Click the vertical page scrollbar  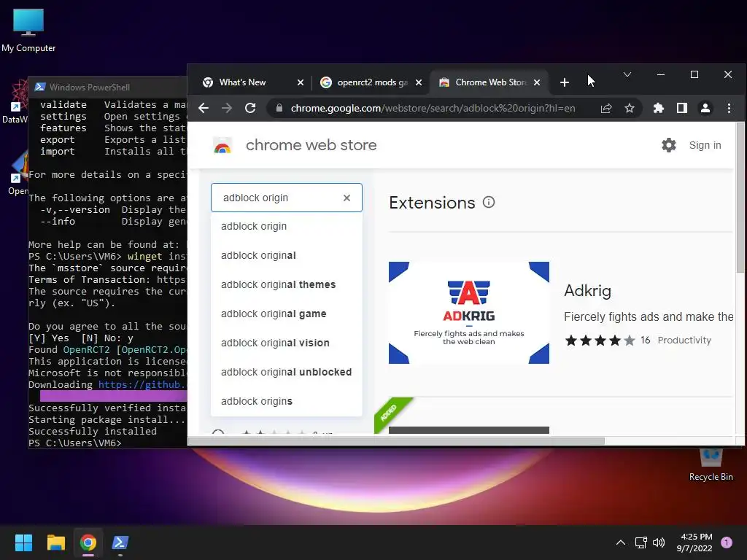click(x=740, y=198)
